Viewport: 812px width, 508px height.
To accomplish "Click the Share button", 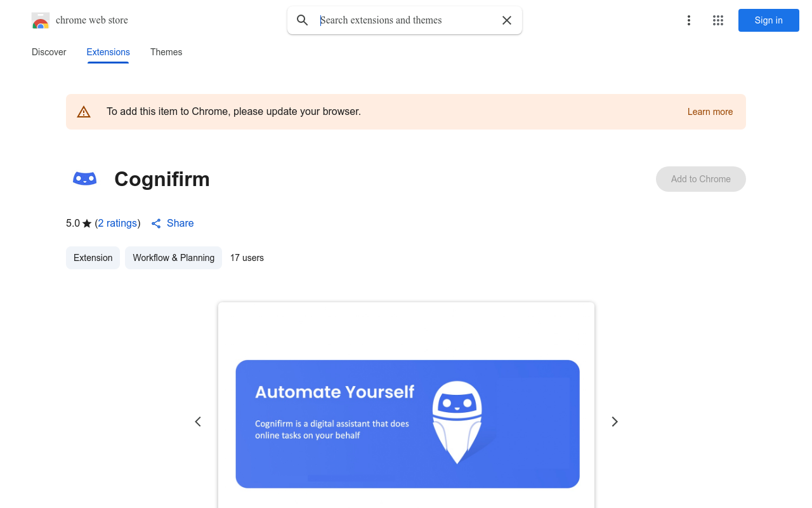I will pos(173,224).
